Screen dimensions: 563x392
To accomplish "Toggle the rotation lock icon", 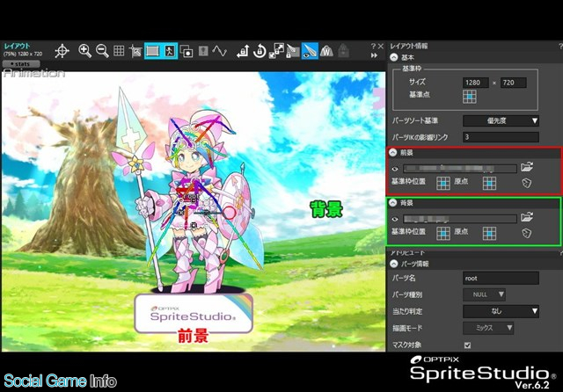I will click(260, 51).
